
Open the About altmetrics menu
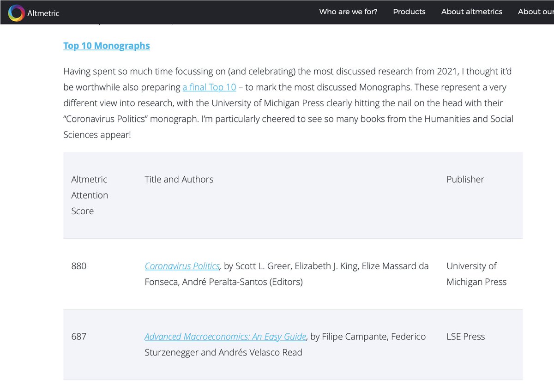point(471,12)
